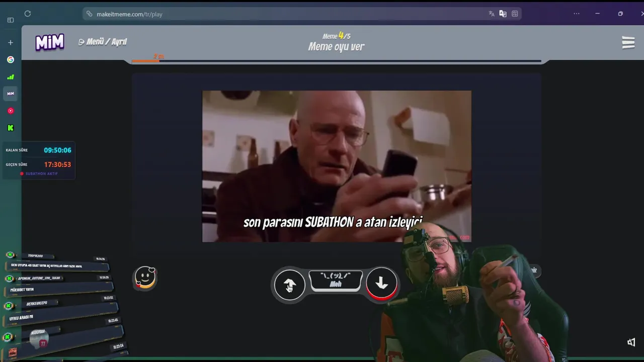644x362 pixels.
Task: Click the 'Meme oyu ver' heading
Action: [x=336, y=47]
